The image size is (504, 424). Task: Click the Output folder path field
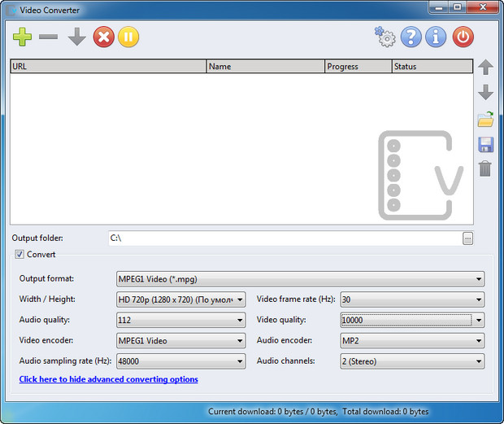pos(285,238)
